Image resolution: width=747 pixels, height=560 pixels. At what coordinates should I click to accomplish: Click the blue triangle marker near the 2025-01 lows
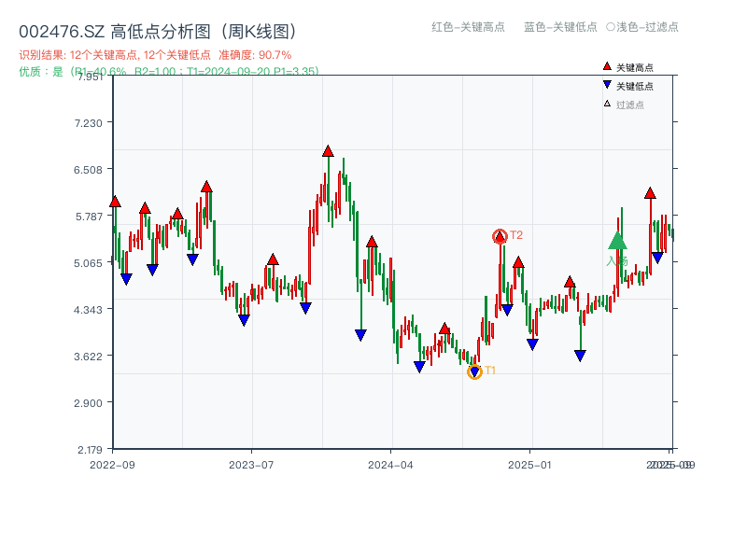tap(531, 343)
